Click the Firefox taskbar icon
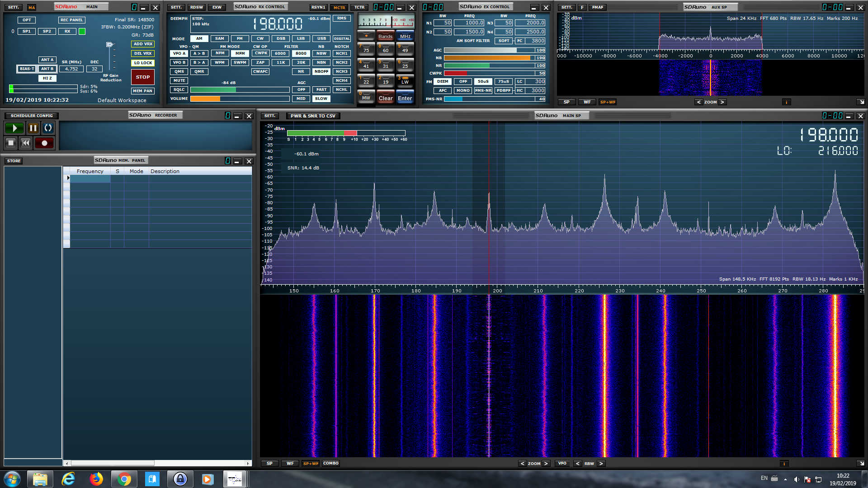868x488 pixels. (x=96, y=479)
